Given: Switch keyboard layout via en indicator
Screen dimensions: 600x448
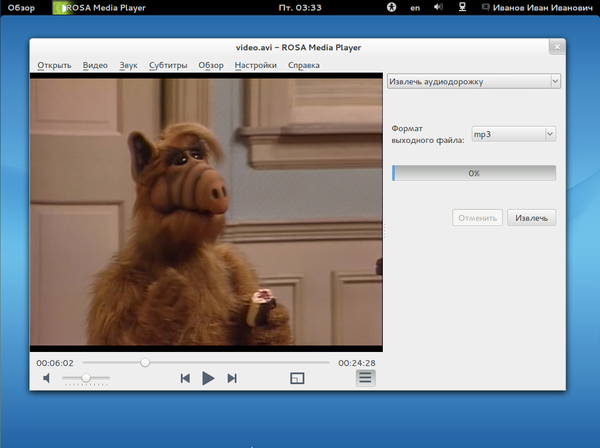Looking at the screenshot, I should 415,8.
